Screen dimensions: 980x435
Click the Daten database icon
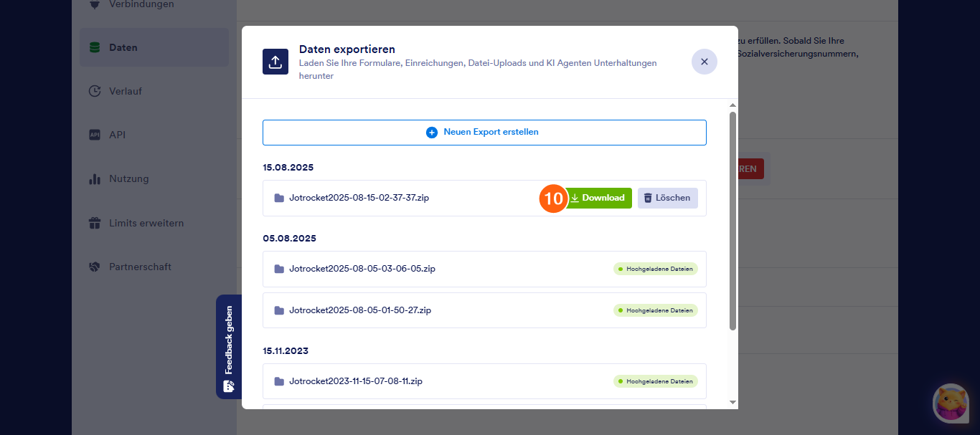click(94, 47)
